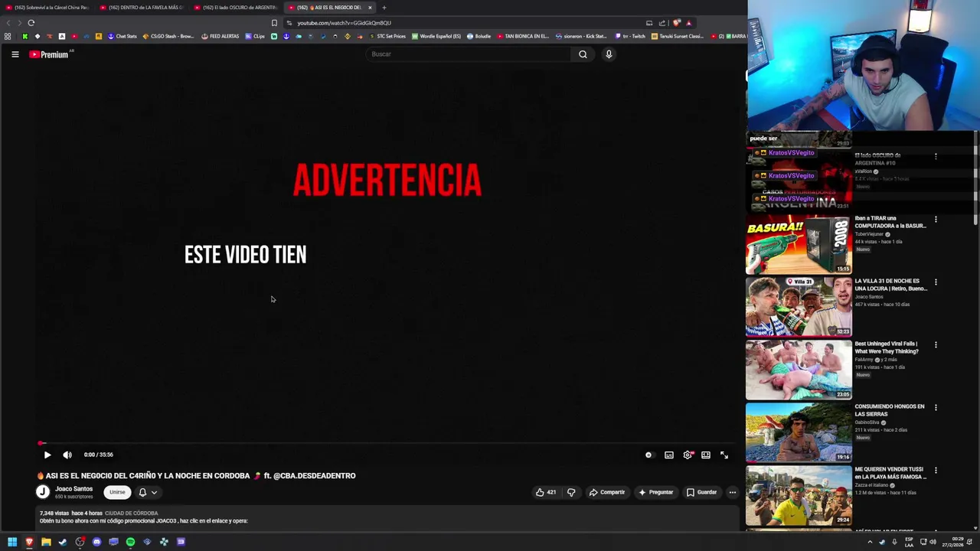This screenshot has height=551, width=980.
Task: Close the ASI ES EL NEGOCIO tab
Action: click(x=370, y=8)
